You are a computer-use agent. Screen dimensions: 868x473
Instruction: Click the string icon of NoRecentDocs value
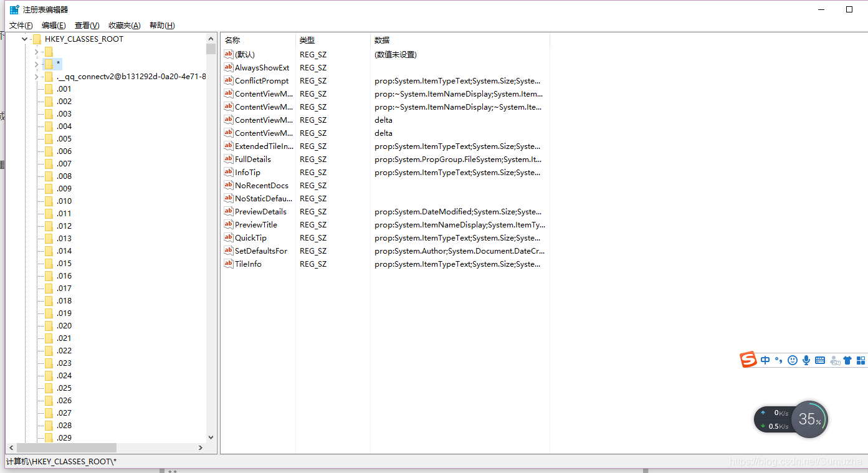click(x=229, y=185)
